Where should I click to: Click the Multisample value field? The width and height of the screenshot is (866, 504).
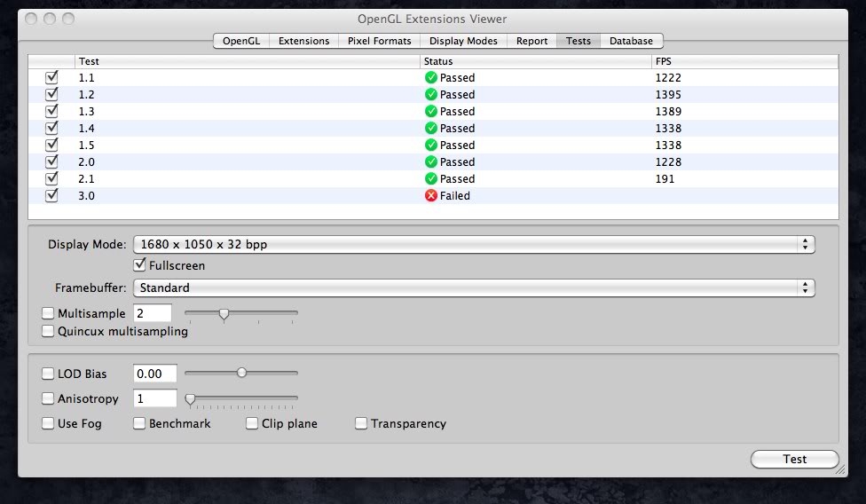153,313
